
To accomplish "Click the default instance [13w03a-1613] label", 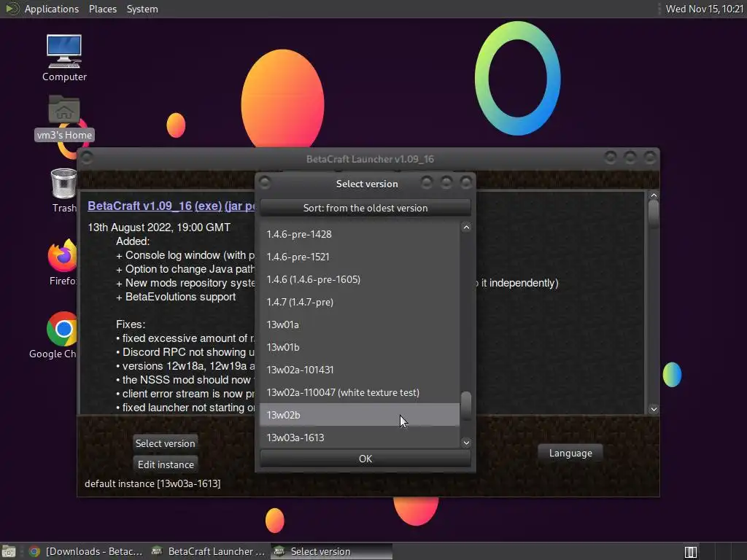I will click(152, 483).
